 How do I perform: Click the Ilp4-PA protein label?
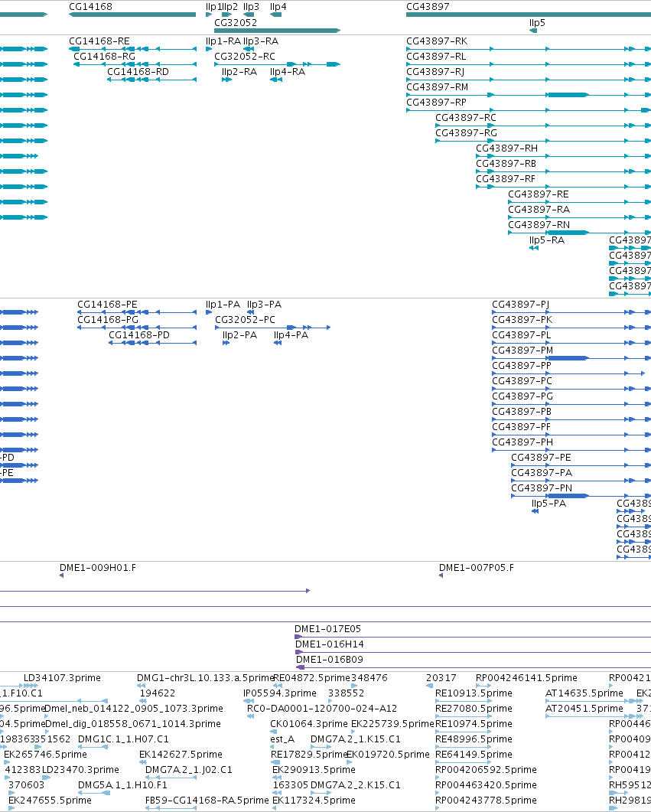coord(291,335)
